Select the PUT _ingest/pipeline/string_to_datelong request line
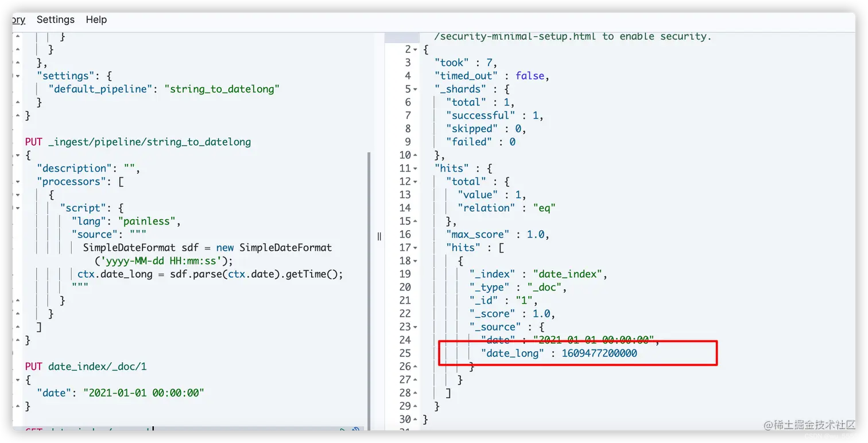The height and width of the screenshot is (443, 868). coord(138,142)
